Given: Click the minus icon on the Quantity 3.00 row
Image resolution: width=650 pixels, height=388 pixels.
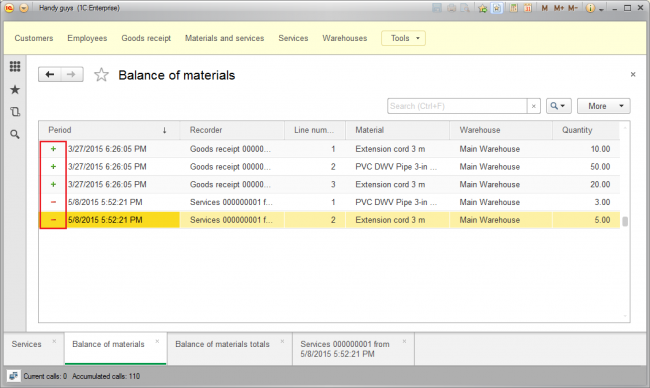Looking at the screenshot, I should [53, 202].
